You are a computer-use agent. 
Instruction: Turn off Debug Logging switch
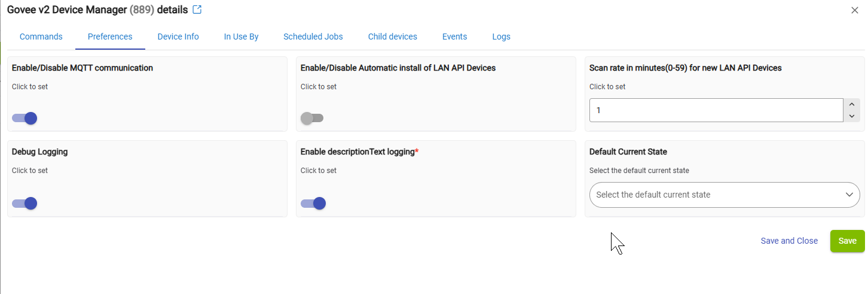click(25, 204)
